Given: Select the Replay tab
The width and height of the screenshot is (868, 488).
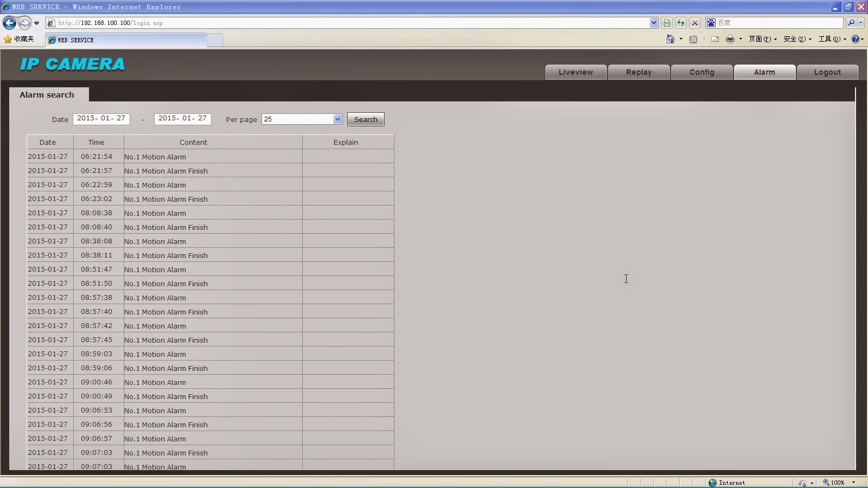Looking at the screenshot, I should 639,72.
